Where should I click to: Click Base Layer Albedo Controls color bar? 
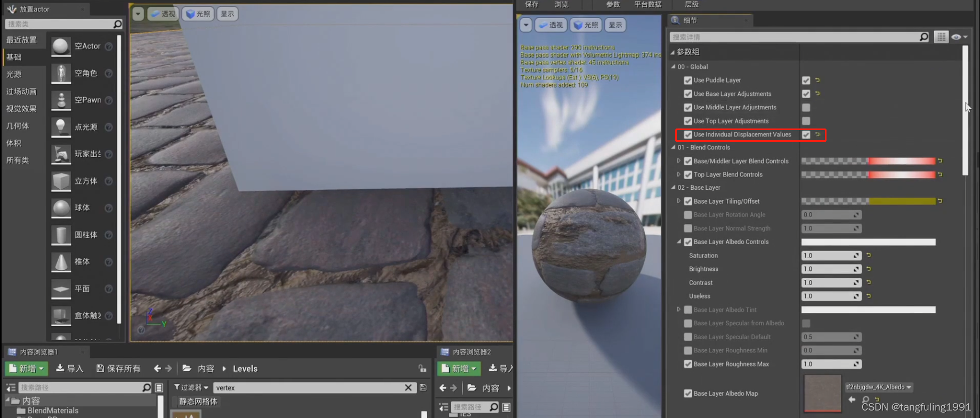pyautogui.click(x=868, y=242)
